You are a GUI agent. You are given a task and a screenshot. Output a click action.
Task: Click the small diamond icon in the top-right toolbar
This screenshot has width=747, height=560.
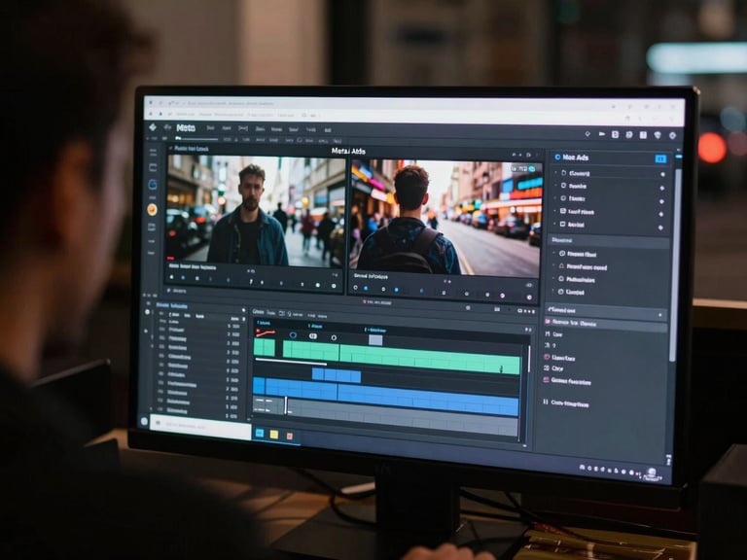pos(587,134)
